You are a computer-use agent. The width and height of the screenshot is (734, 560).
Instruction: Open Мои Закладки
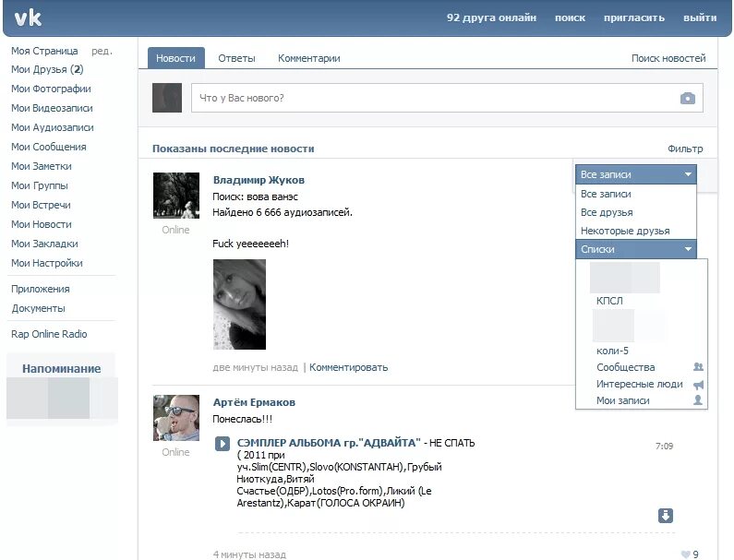coord(44,244)
